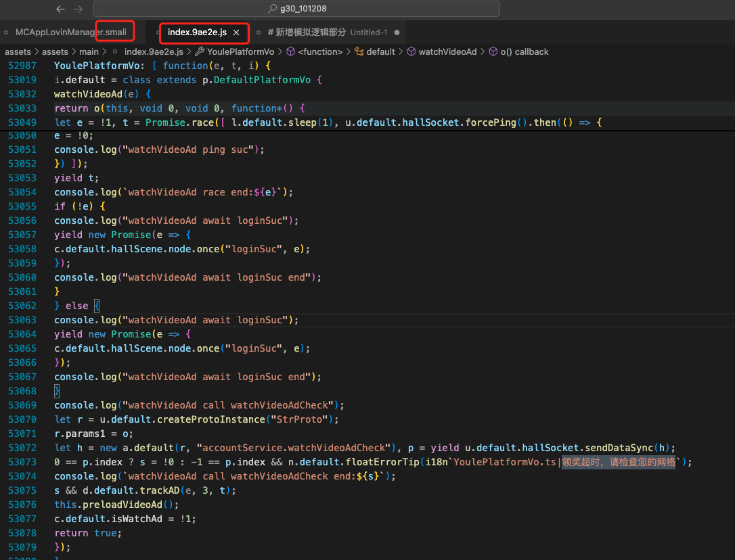Expand the o() callback breadcrumb

tap(525, 51)
